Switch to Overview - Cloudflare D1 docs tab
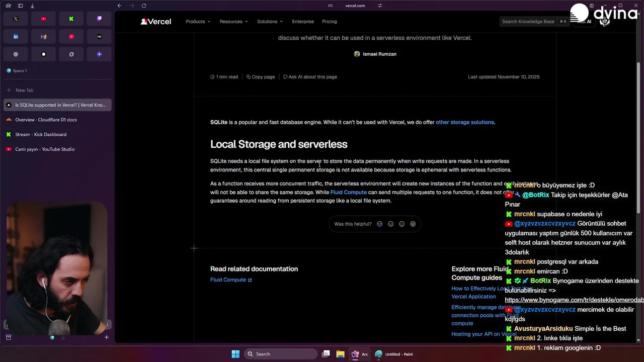Screen dimensions: 644x362 (57, 120)
